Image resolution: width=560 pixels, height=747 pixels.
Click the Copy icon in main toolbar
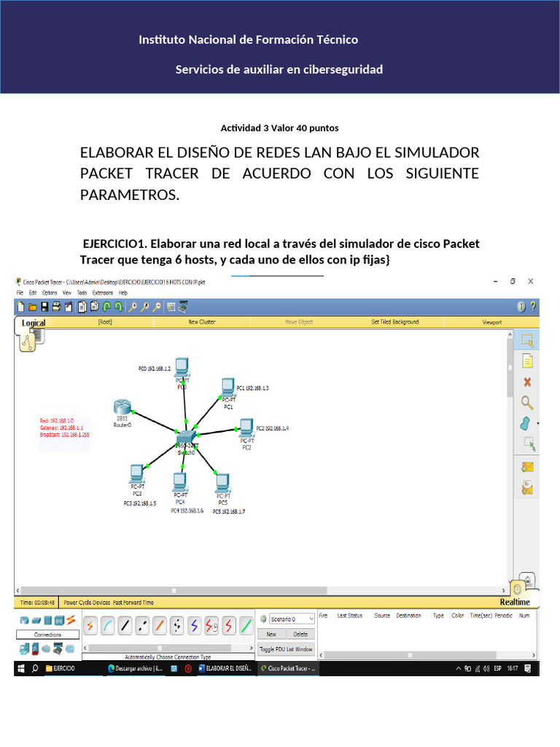(x=82, y=307)
